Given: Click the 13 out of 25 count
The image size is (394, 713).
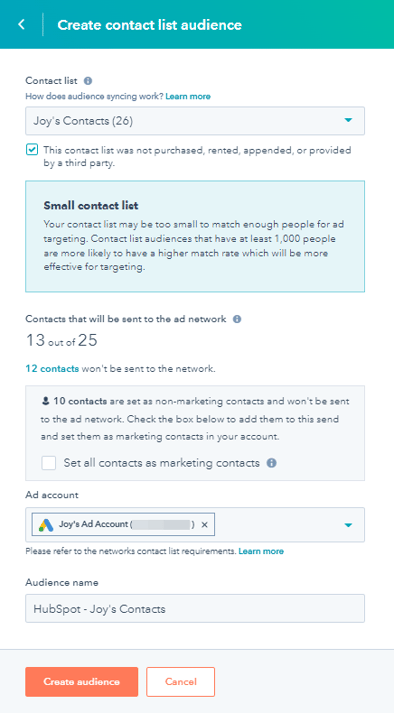Looking at the screenshot, I should [62, 341].
